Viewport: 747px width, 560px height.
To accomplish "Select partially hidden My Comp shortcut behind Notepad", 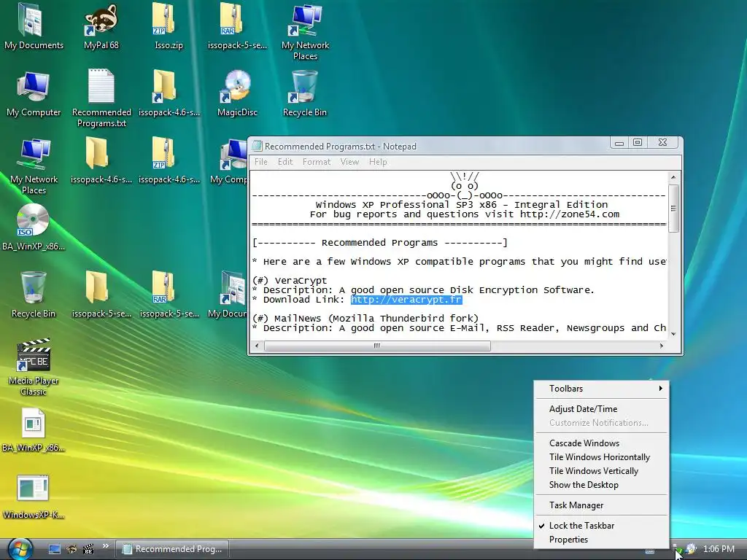I will pyautogui.click(x=228, y=161).
